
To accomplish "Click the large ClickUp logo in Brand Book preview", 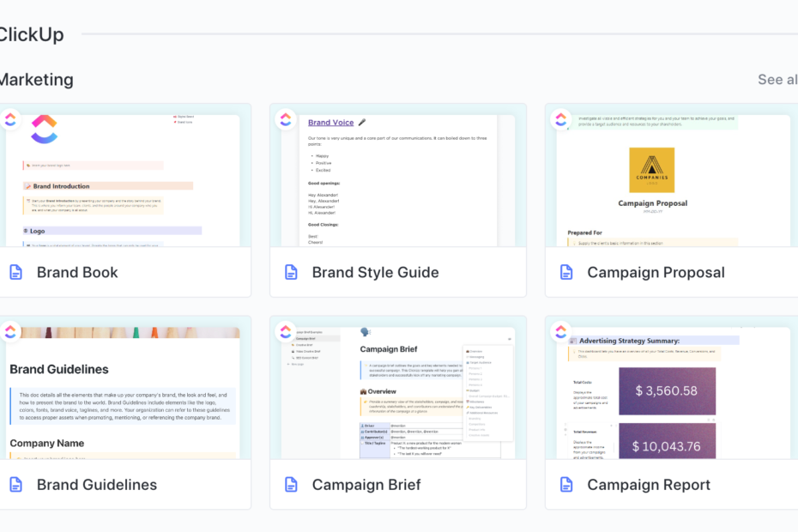I will 45,130.
